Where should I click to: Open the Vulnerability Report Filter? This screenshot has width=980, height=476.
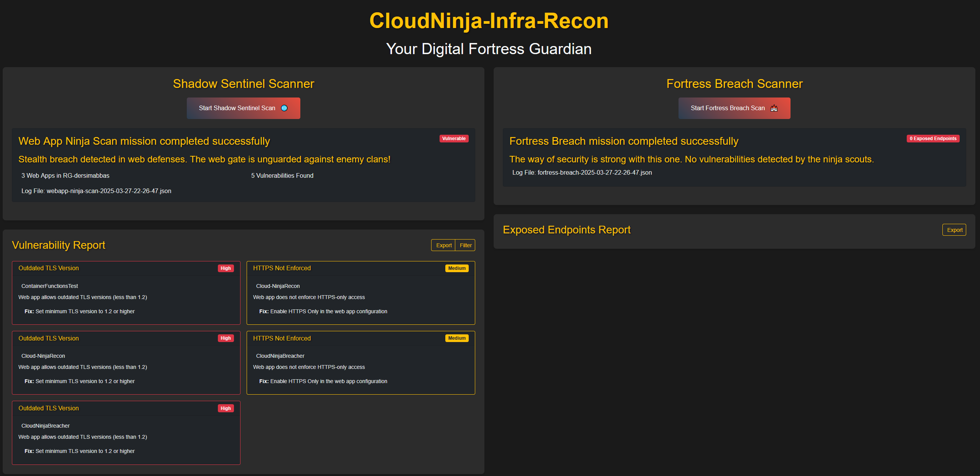tap(465, 245)
